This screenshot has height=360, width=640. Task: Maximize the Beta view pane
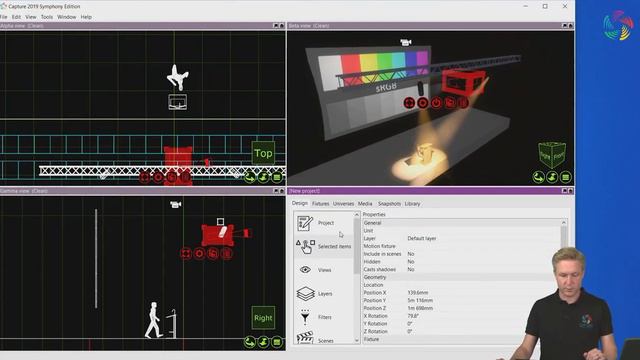564,26
